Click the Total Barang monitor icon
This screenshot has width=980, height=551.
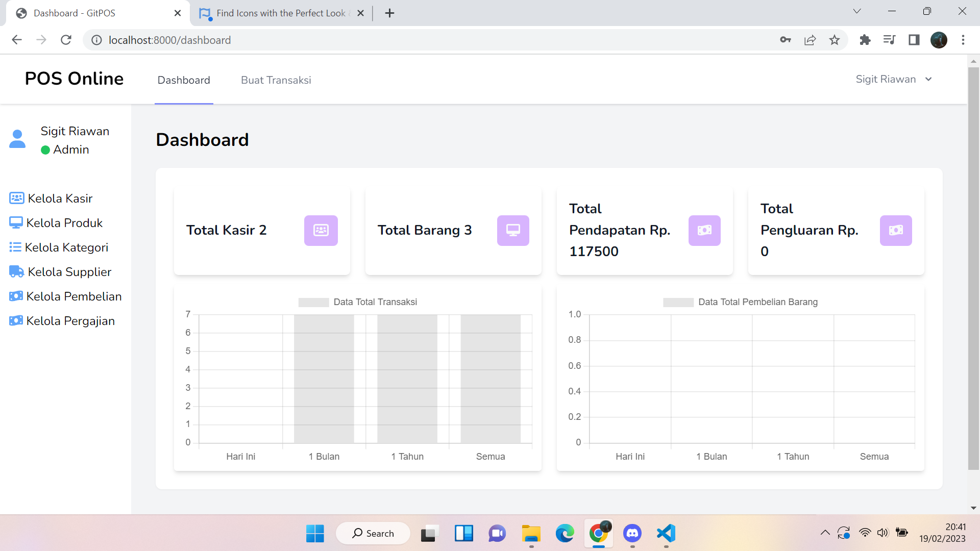[x=513, y=231]
